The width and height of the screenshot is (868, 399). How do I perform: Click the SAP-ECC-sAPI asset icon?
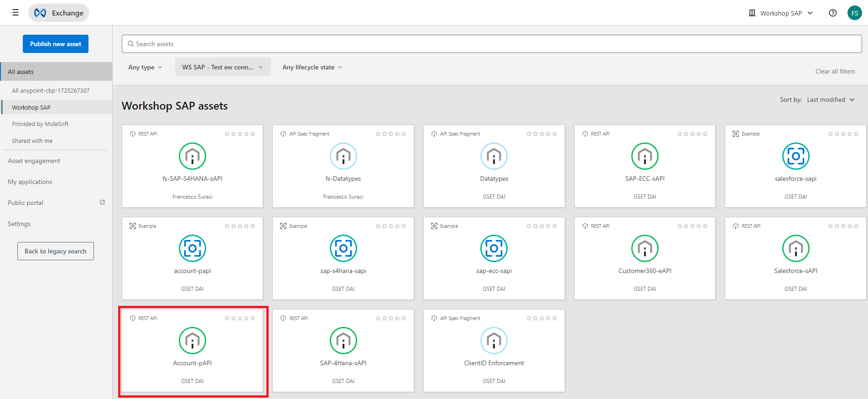click(x=645, y=156)
